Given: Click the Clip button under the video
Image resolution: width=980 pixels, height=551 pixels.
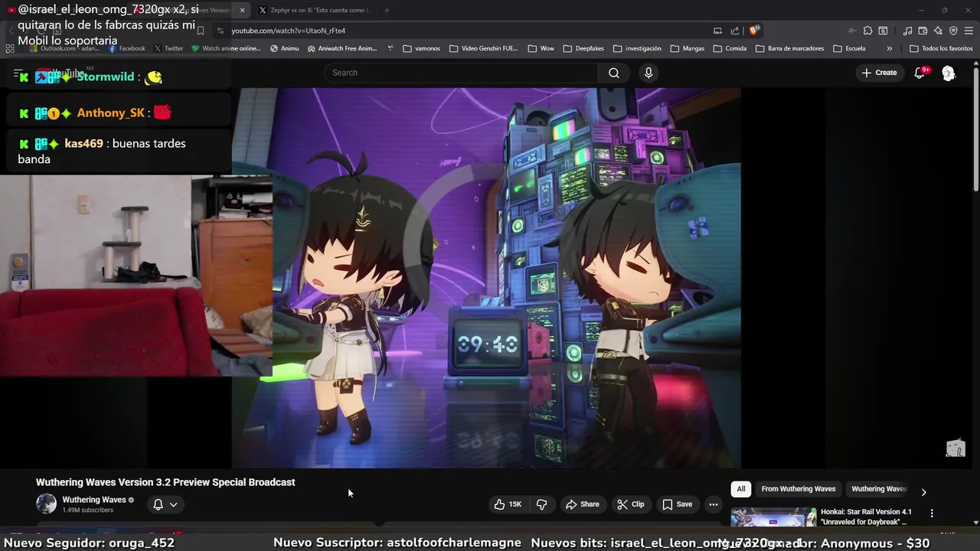Looking at the screenshot, I should (x=631, y=504).
